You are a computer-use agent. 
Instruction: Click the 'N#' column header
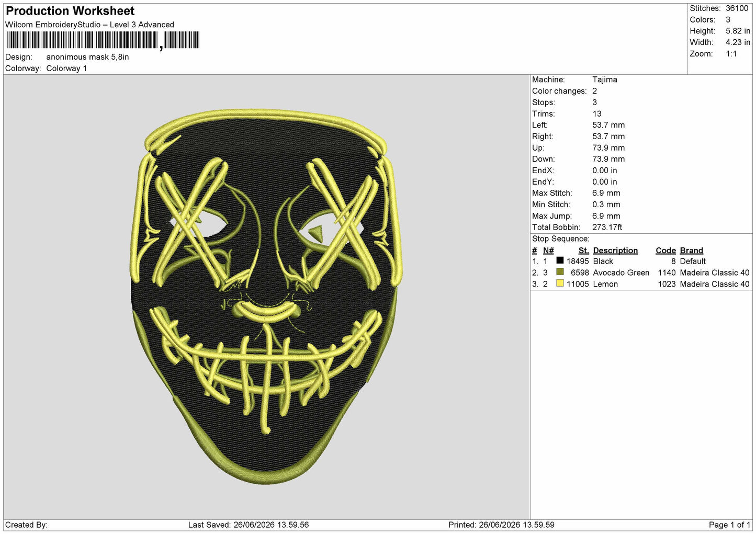(548, 251)
